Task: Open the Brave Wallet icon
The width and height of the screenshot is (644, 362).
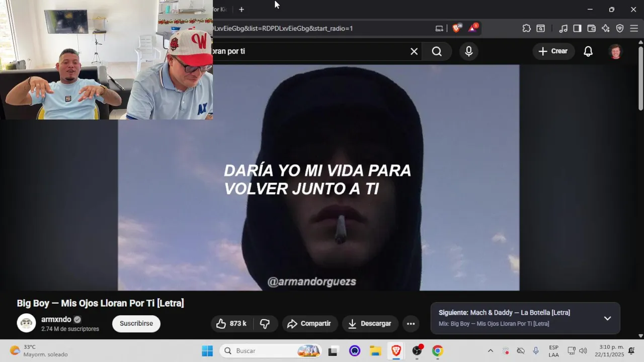Action: pos(591,28)
